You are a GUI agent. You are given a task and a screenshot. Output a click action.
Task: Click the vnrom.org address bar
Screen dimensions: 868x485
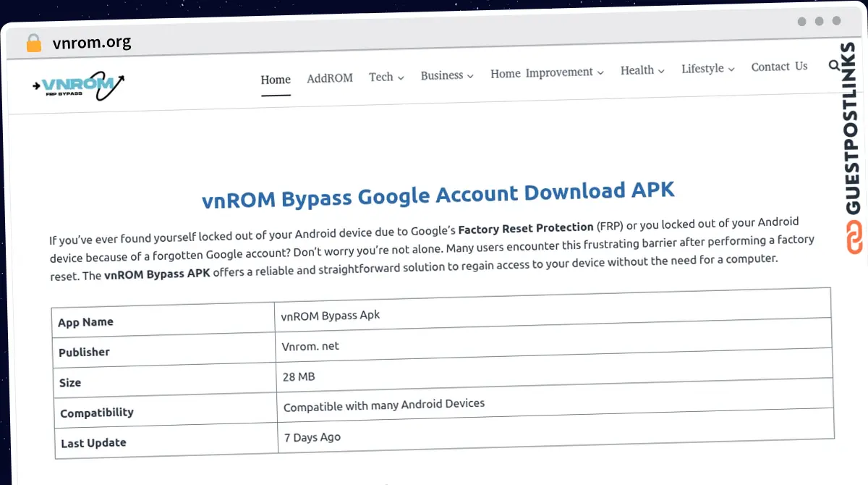click(93, 43)
